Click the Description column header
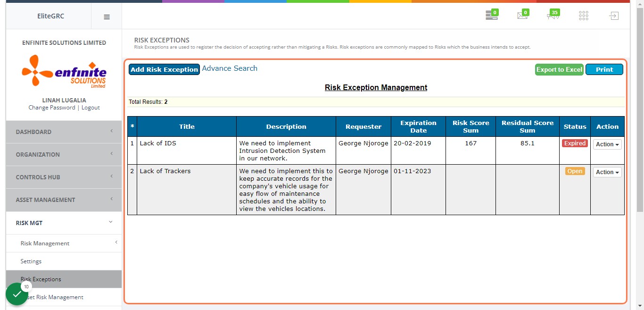644x310 pixels. (x=286, y=126)
